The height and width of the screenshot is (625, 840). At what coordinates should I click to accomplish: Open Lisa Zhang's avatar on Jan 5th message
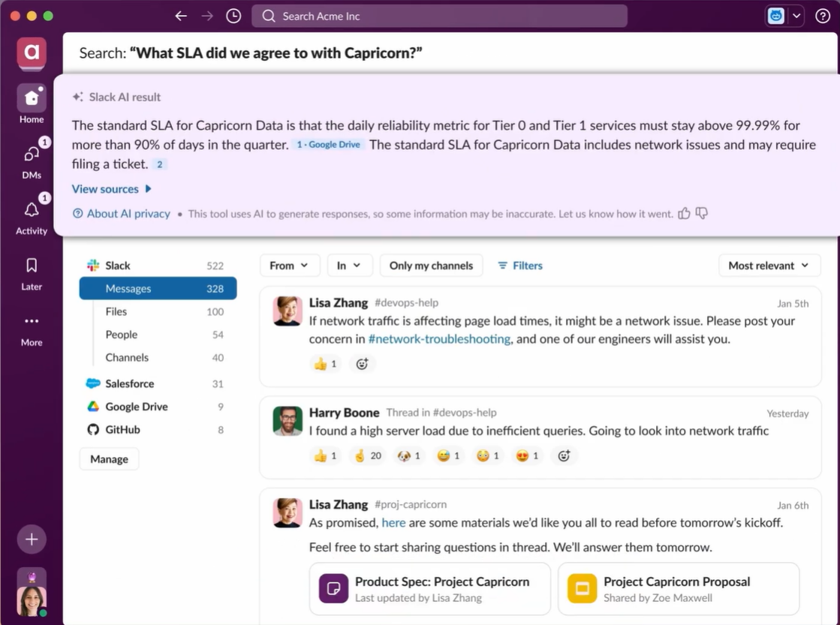288,311
